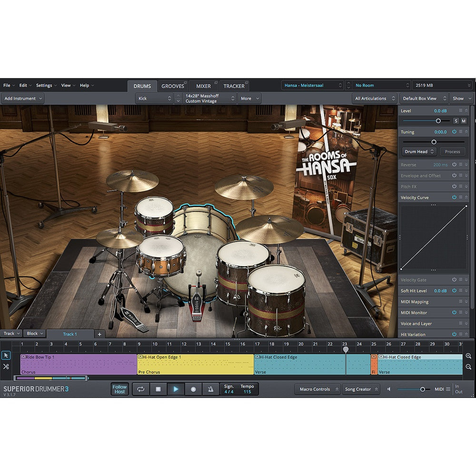Toggle the Tuning power button
The width and height of the screenshot is (476, 476).
tap(454, 132)
